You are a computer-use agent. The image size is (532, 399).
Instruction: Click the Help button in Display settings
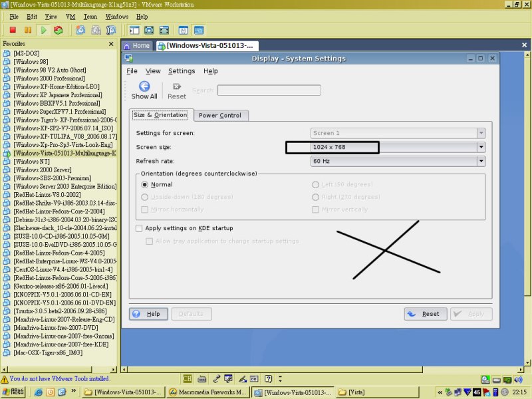click(148, 314)
